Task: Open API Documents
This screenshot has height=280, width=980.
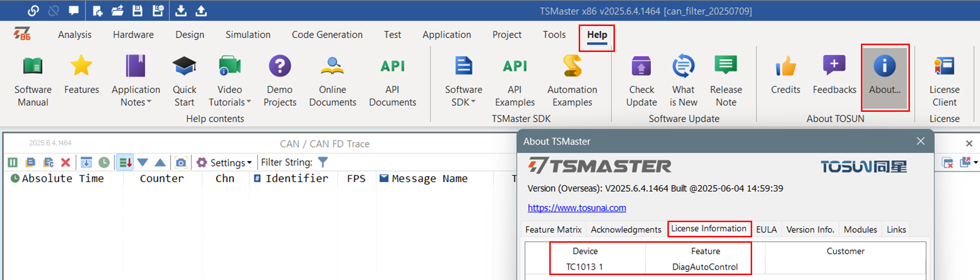Action: click(x=392, y=81)
